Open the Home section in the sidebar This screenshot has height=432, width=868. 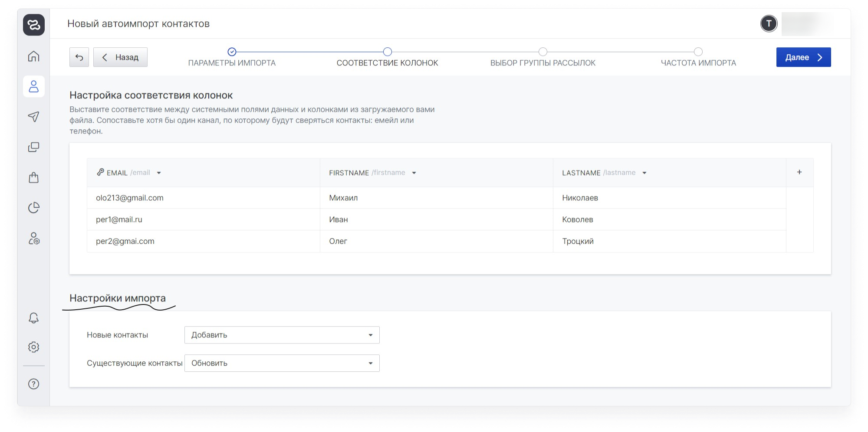point(34,56)
